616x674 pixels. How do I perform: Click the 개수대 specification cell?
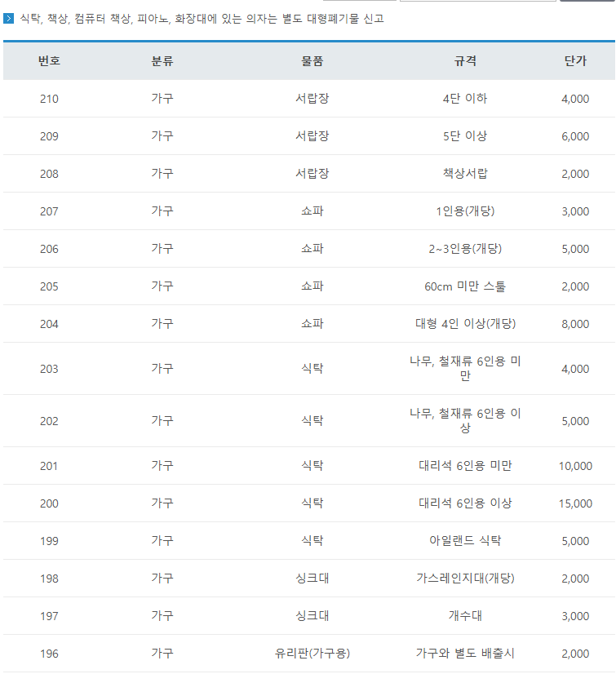pos(465,616)
